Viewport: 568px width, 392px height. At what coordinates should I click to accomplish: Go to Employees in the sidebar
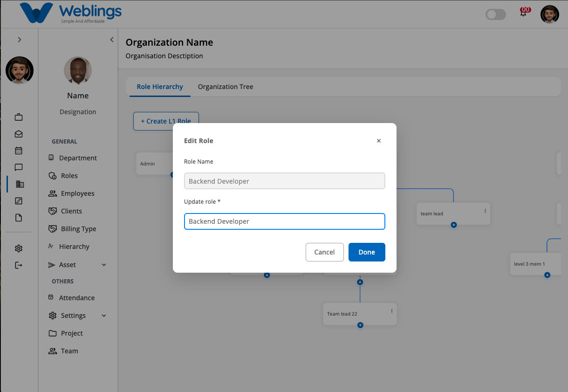point(72,193)
